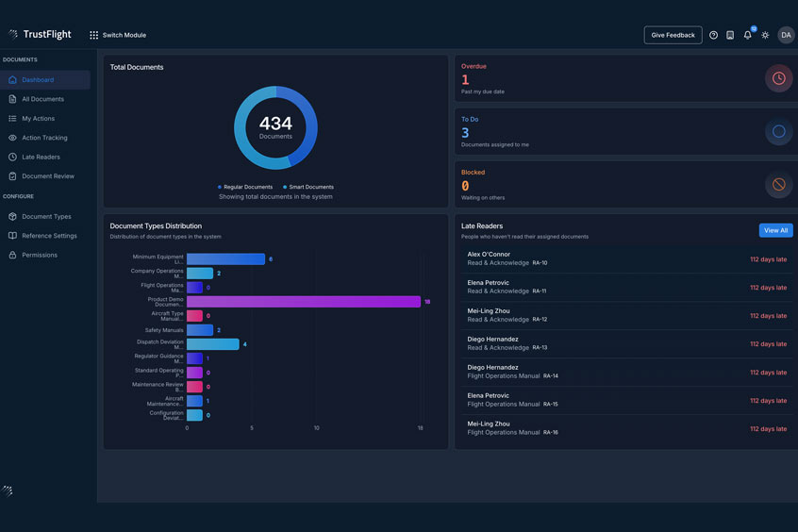
Task: Click the DA user avatar
Action: coord(786,35)
